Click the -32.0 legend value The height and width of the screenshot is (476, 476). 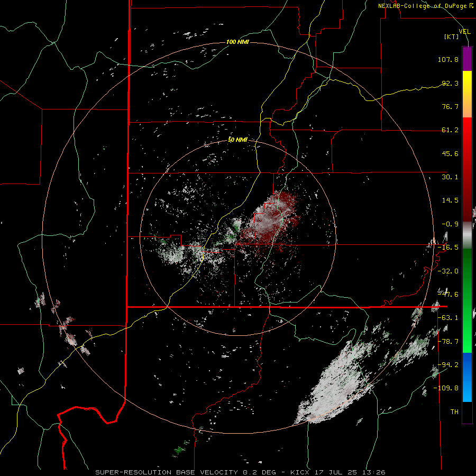click(448, 271)
